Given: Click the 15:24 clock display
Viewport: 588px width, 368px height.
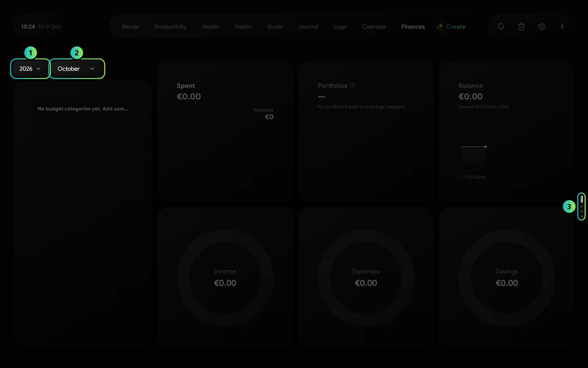Looking at the screenshot, I should point(28,26).
